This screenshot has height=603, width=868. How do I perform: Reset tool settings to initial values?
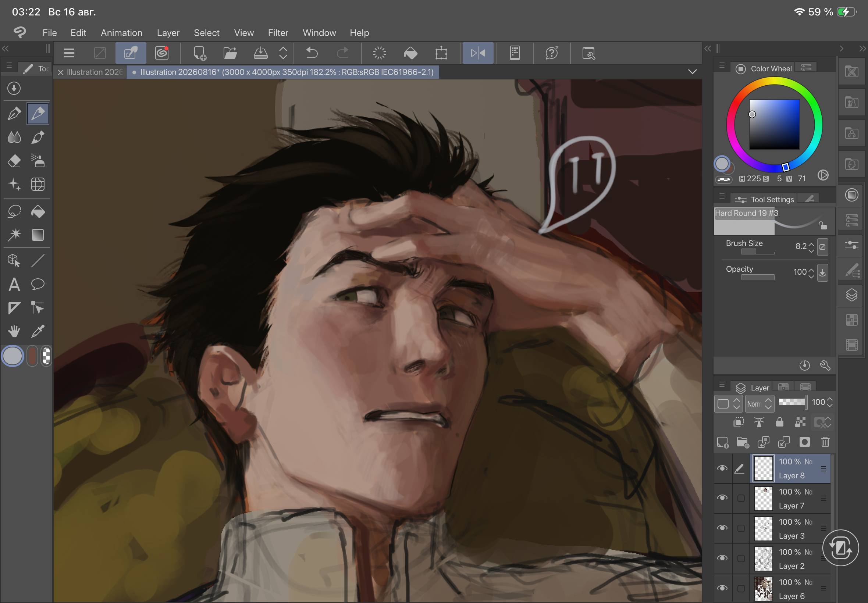(804, 365)
